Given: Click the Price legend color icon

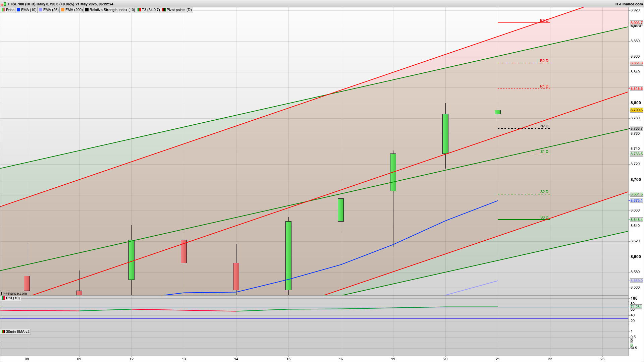Looking at the screenshot, I should coord(3,10).
